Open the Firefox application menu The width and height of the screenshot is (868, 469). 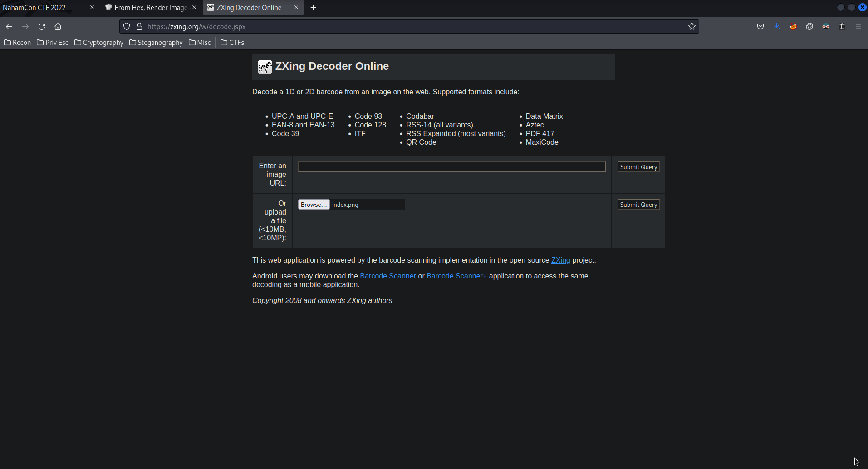pyautogui.click(x=858, y=27)
